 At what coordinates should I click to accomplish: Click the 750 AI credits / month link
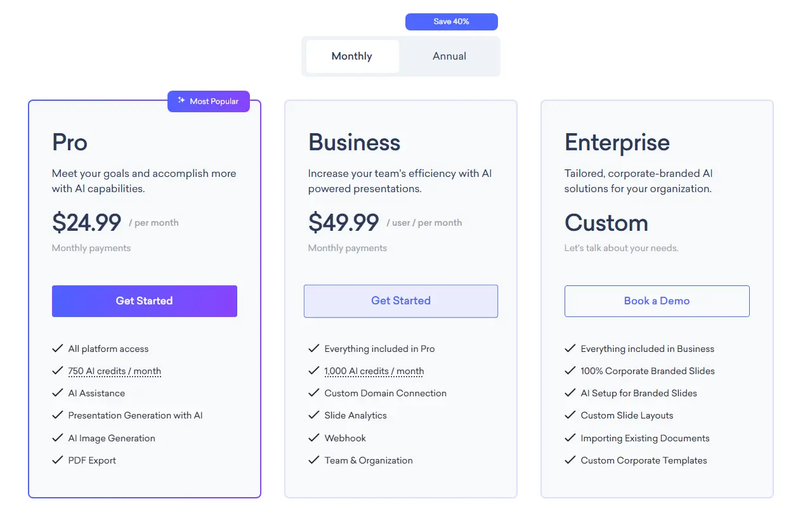115,371
